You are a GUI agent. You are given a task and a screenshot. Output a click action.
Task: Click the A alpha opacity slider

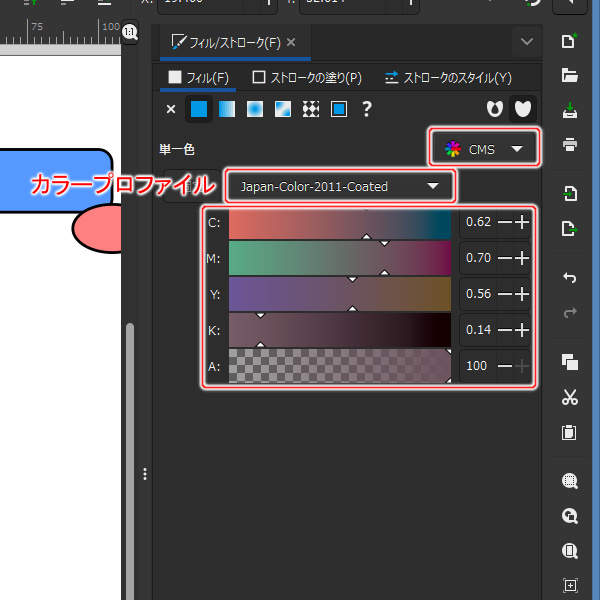tap(340, 365)
